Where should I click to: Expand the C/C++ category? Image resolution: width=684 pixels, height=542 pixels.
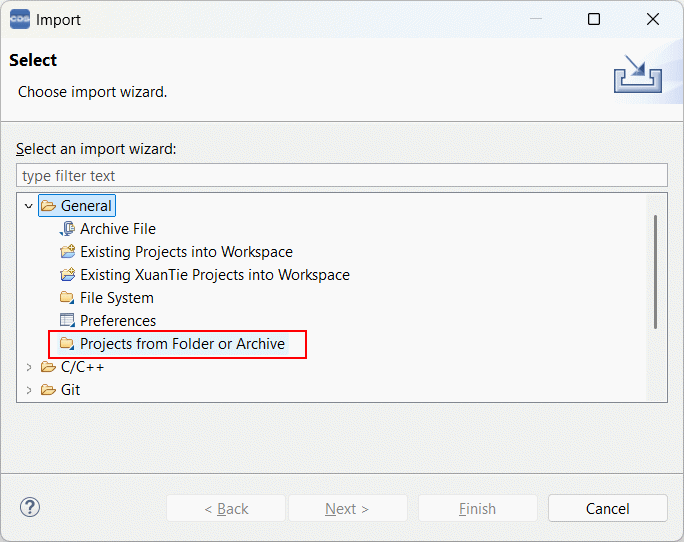29,367
